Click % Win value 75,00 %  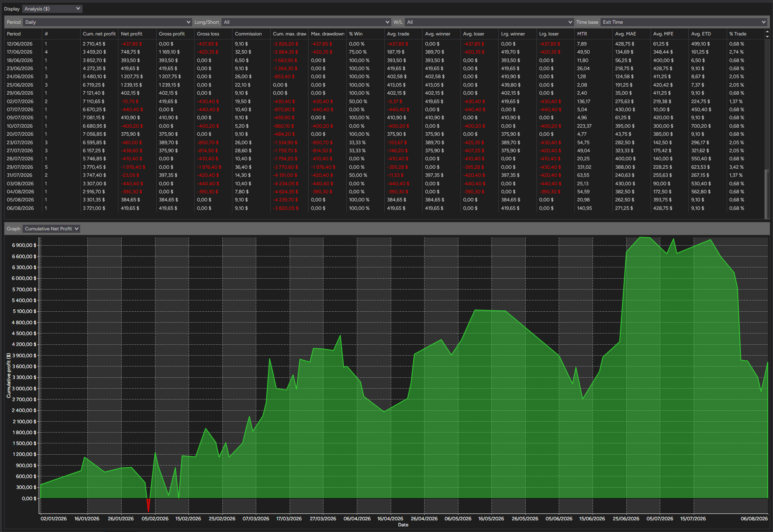point(358,52)
